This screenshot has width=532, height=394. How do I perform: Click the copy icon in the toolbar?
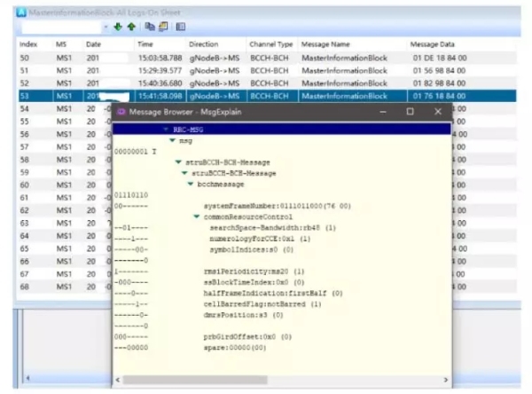(x=150, y=28)
